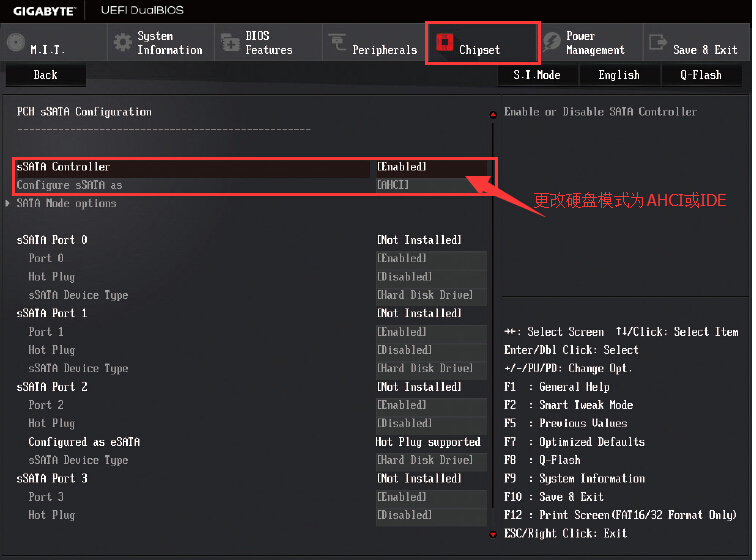
Task: Toggle Port 3 Enabled setting
Action: (431, 497)
